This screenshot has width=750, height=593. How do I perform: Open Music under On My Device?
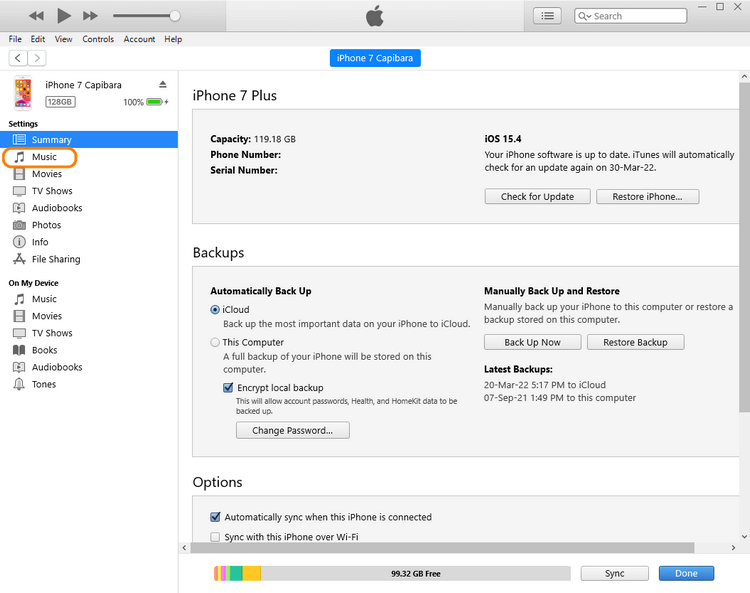[44, 299]
